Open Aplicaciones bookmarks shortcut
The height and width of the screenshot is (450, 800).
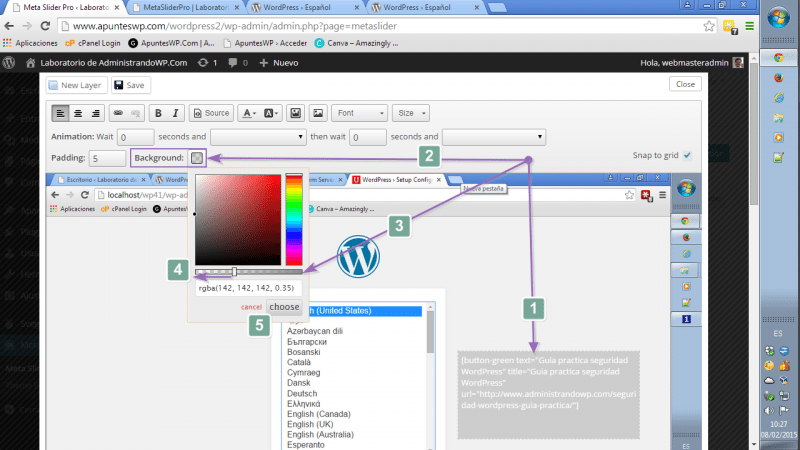click(30, 43)
